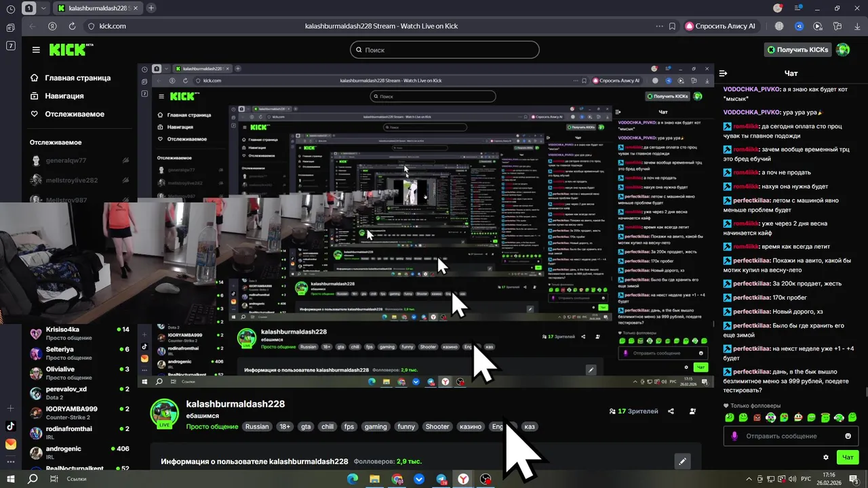This screenshot has height=488, width=868.
Task: Click the purple microphone in the message box
Action: point(734,436)
